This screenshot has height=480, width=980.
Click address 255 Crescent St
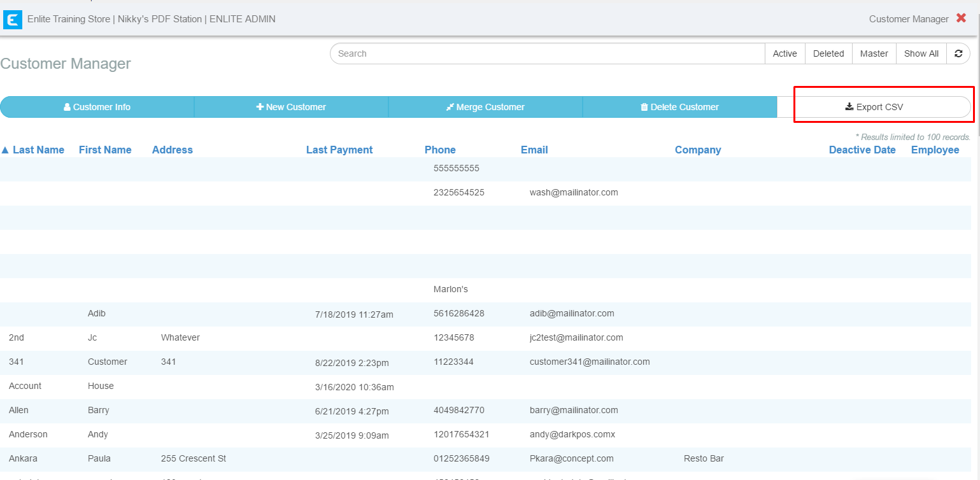[x=194, y=458]
